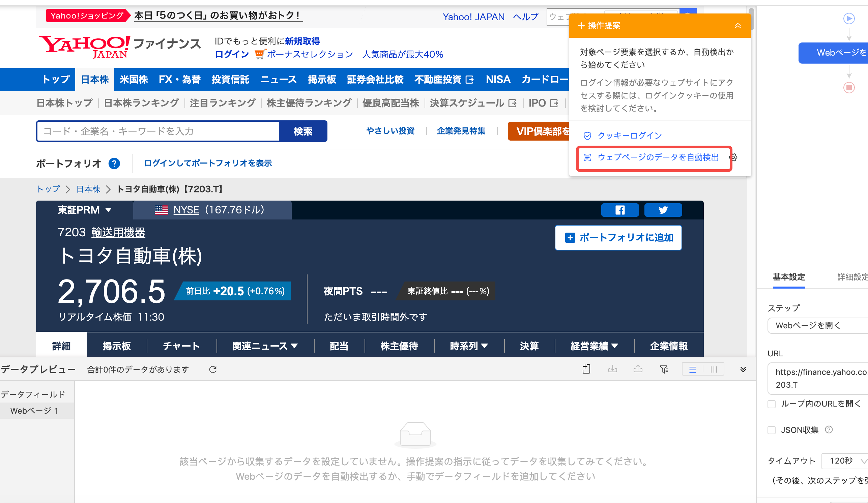The width and height of the screenshot is (868, 503).
Task: Click the import (down-arrow tray) icon in data preview
Action: point(612,369)
